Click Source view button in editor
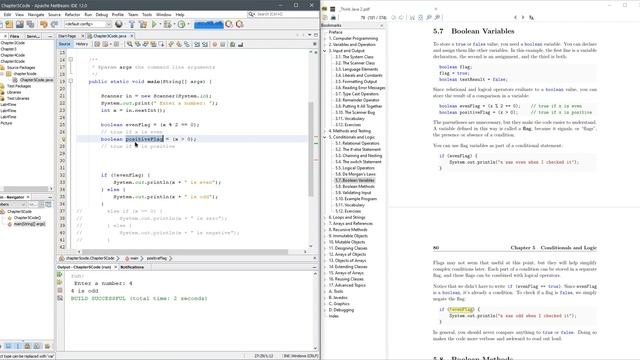The height and width of the screenshot is (360, 640). coord(64,44)
